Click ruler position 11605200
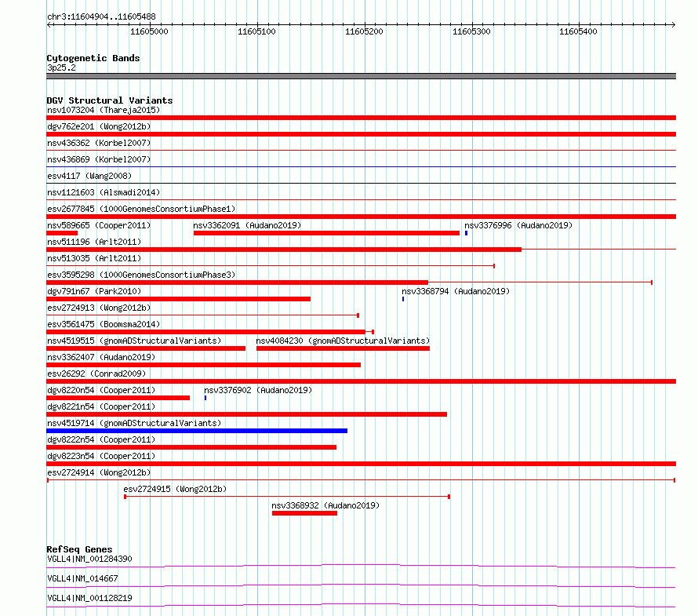 [x=364, y=31]
